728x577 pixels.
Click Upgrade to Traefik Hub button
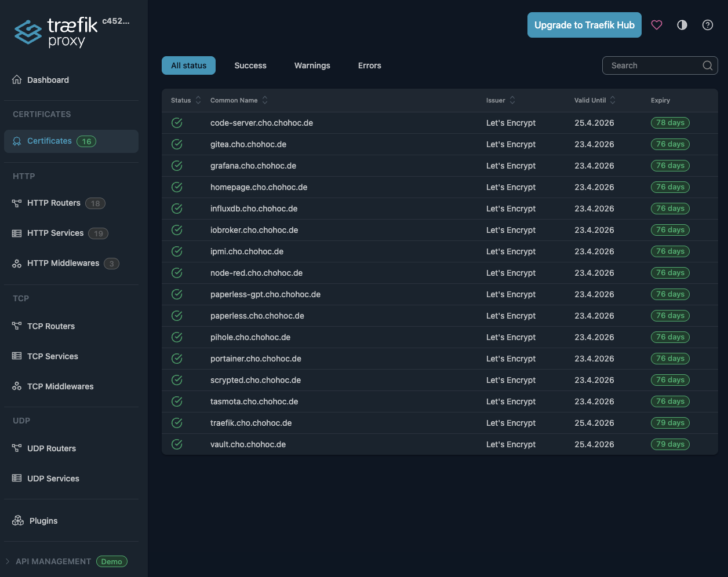(x=584, y=25)
